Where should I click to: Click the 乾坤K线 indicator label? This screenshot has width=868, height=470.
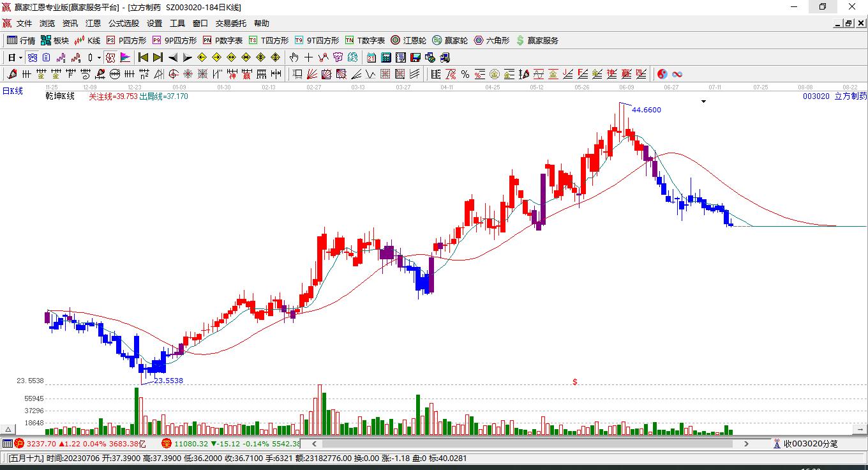click(60, 96)
